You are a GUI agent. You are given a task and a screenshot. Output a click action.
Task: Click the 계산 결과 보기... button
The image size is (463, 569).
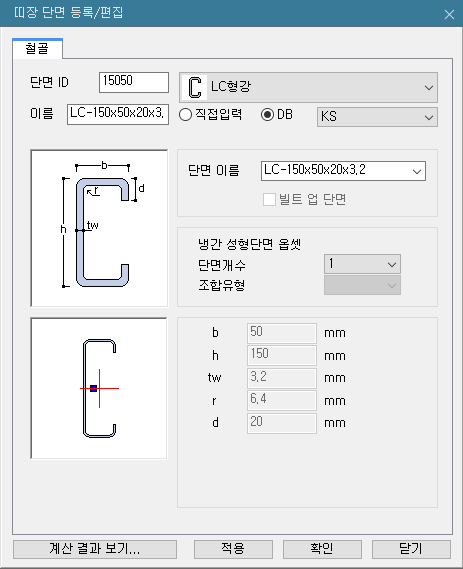(x=95, y=549)
